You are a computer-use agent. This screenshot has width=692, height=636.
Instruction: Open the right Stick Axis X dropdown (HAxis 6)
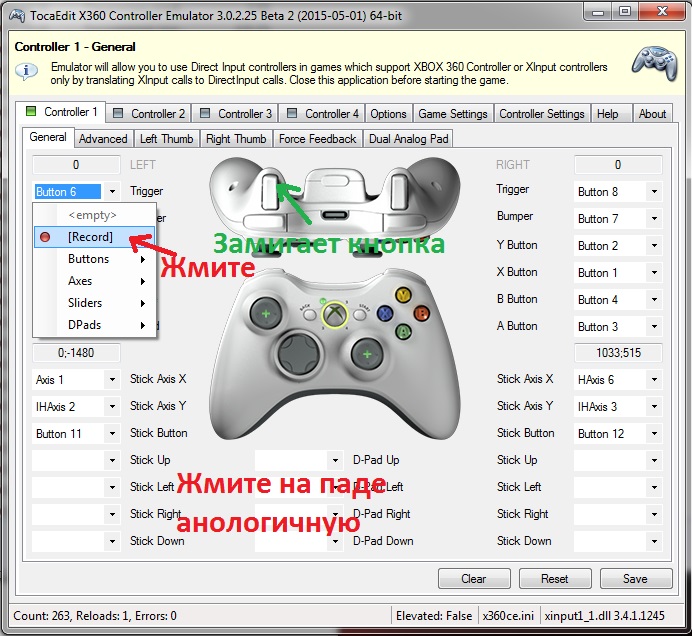click(654, 380)
